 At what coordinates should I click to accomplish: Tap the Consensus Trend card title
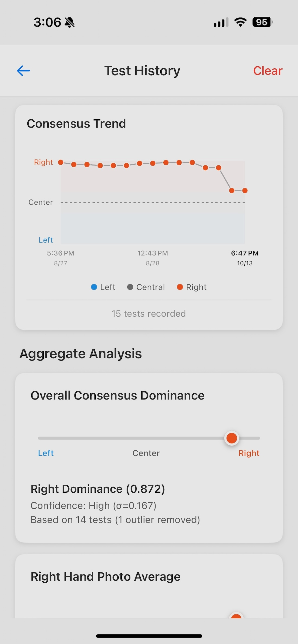(76, 124)
